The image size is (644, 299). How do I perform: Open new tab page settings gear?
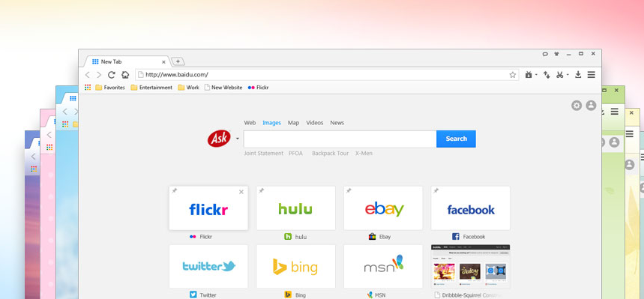pos(577,106)
